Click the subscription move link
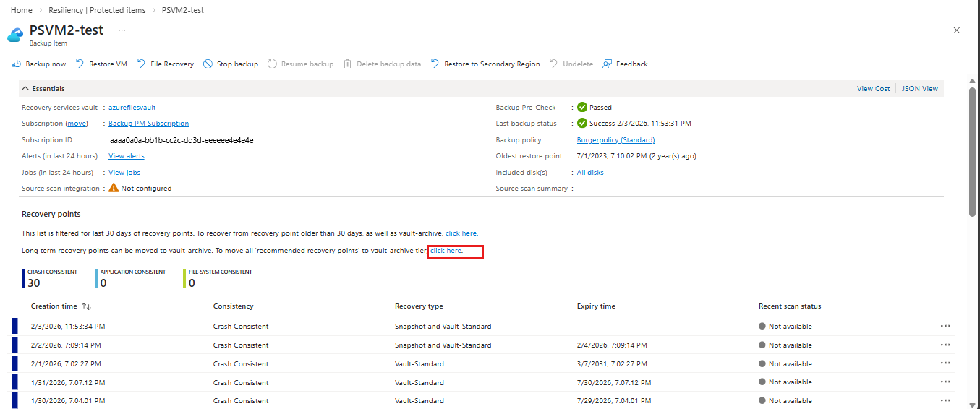The image size is (980, 409). [x=77, y=124]
